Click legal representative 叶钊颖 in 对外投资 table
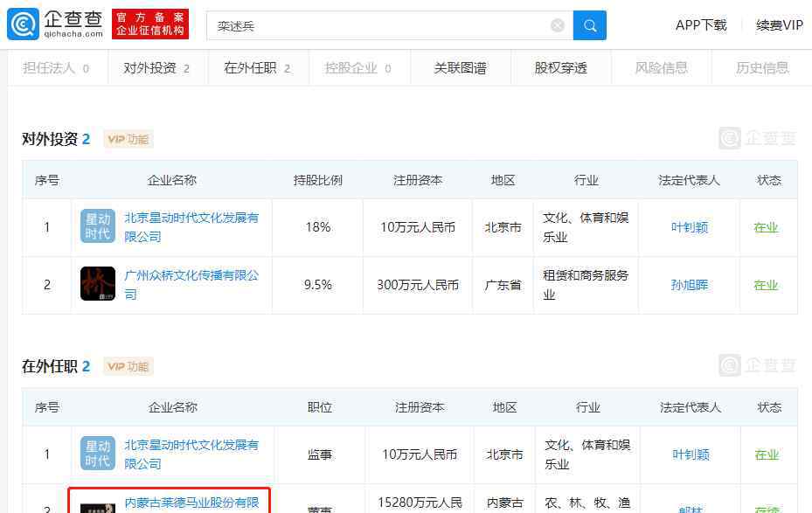812x513 pixels. (690, 227)
